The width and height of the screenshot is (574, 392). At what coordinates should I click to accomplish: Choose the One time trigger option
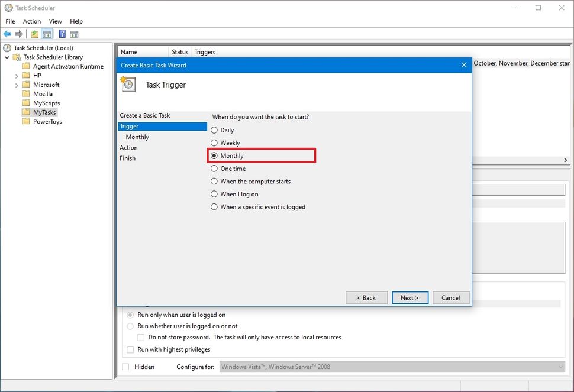[214, 168]
